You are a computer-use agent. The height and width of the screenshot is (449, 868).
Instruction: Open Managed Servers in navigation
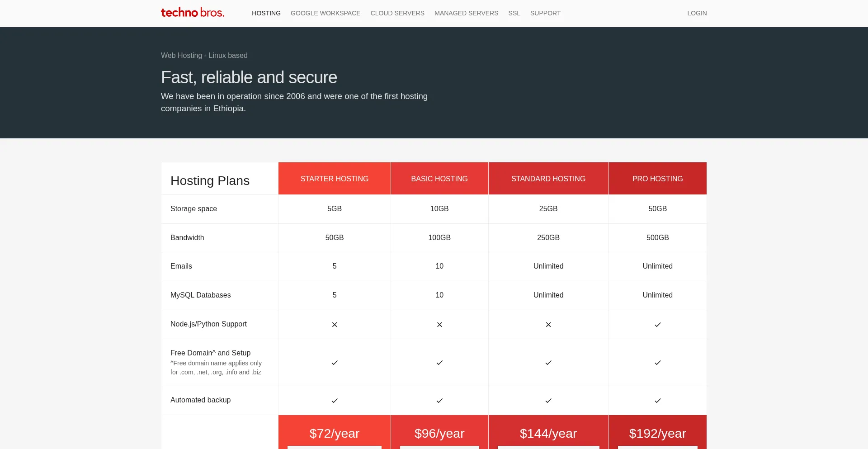[466, 13]
